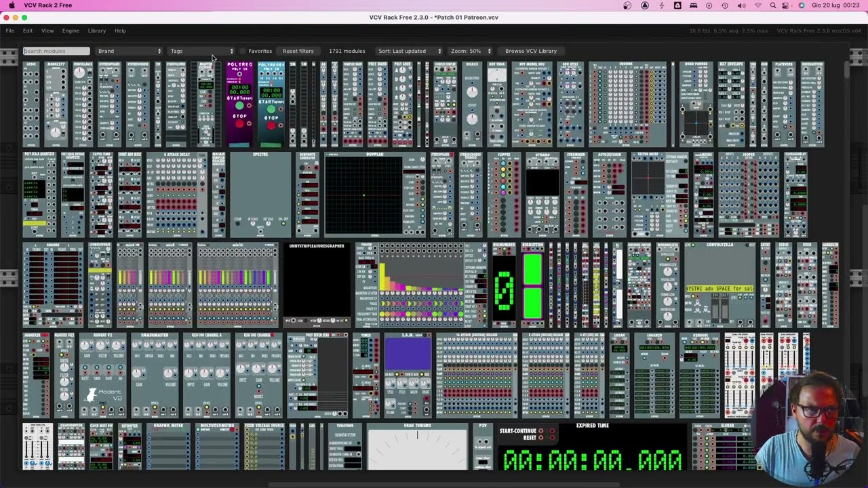Open the Zoom: 50% dropdown
Viewport: 868px width, 488px height.
pyautogui.click(x=471, y=51)
